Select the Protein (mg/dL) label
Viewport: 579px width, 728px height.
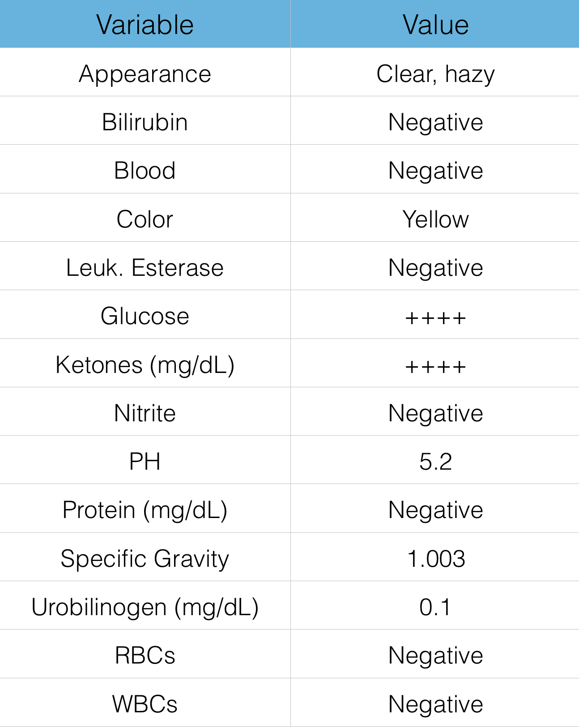pyautogui.click(x=145, y=510)
